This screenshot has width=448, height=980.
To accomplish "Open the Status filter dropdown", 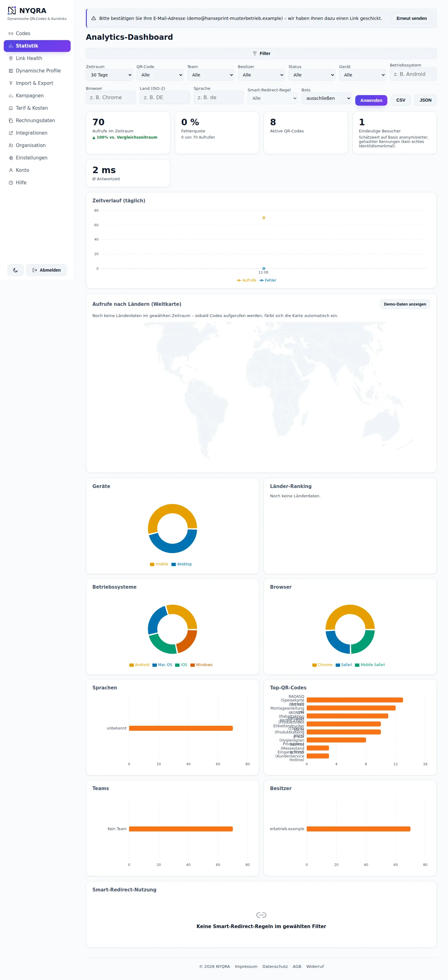I will point(312,75).
